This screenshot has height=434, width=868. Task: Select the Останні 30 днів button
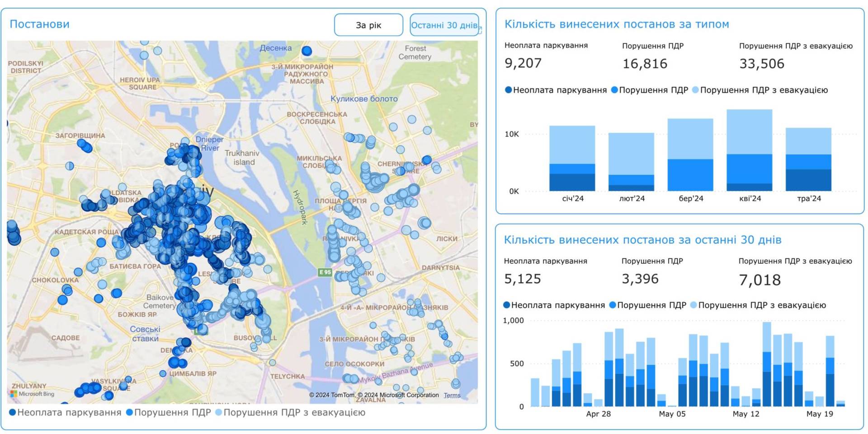(444, 25)
